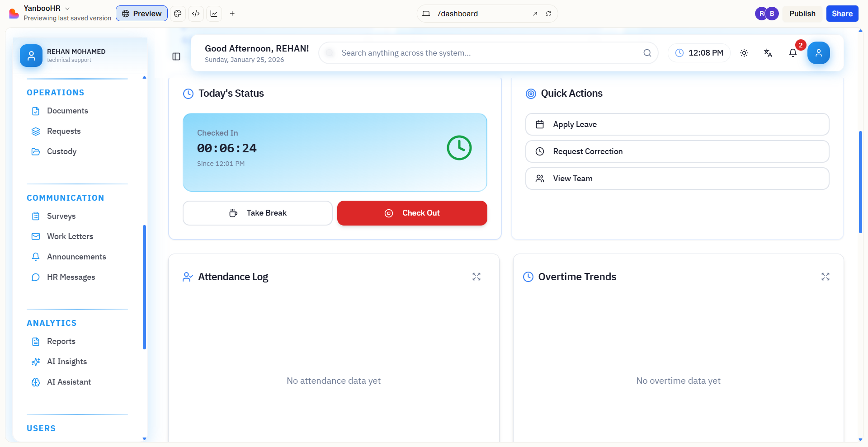Expand the Attendance Log card
This screenshot has width=868, height=447.
pos(476,277)
